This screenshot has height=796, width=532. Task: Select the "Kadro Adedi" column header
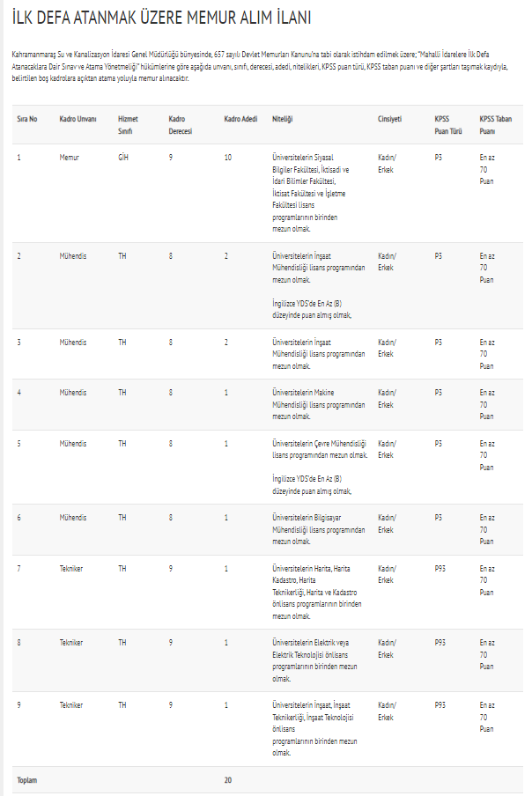[x=240, y=118]
